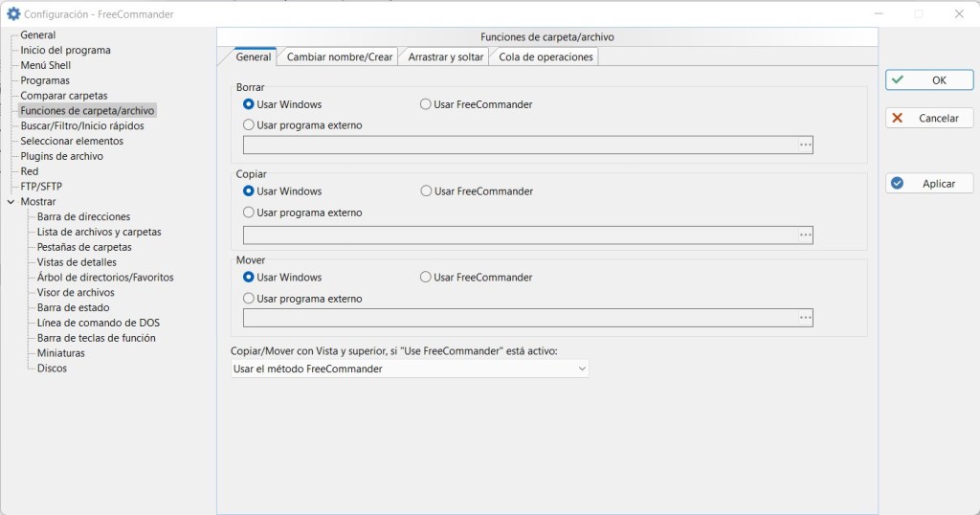Choose Usar FreeCommander for Mover
The height and width of the screenshot is (515, 980).
[x=426, y=278]
